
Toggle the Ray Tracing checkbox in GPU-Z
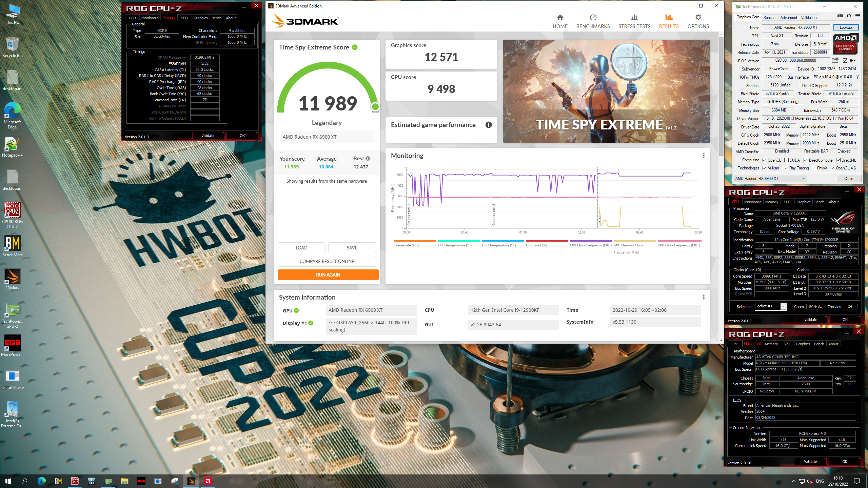tap(786, 168)
